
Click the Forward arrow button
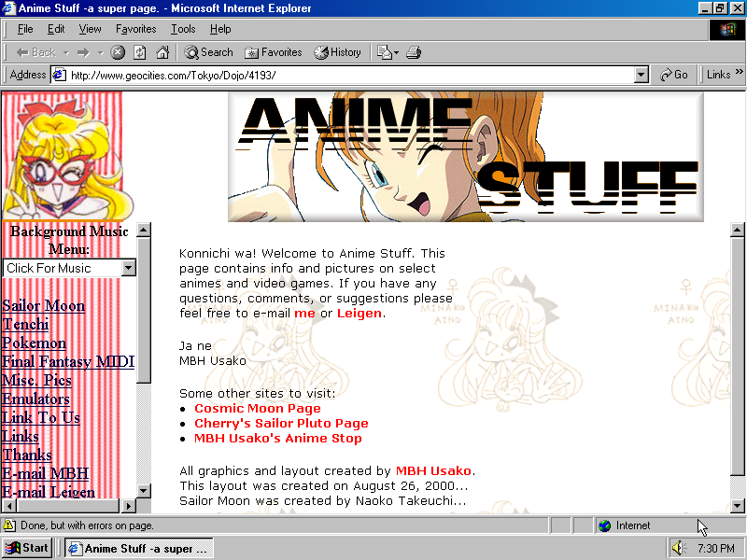tap(83, 52)
